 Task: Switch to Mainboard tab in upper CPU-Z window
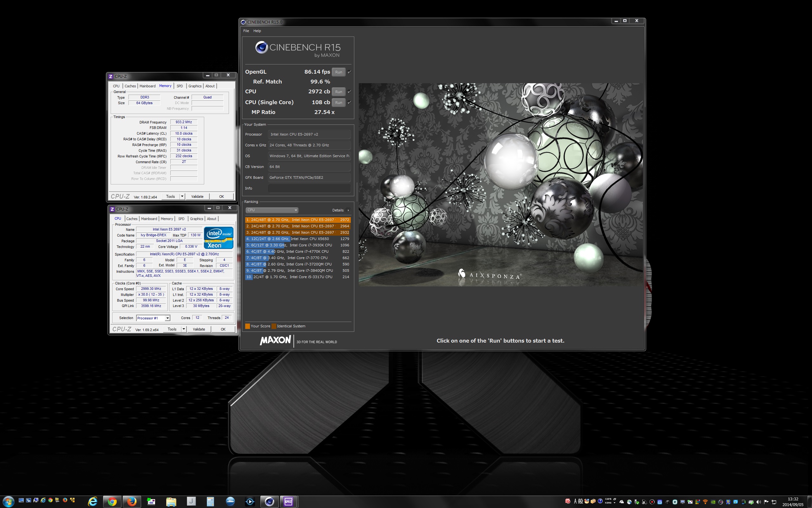[x=147, y=86]
